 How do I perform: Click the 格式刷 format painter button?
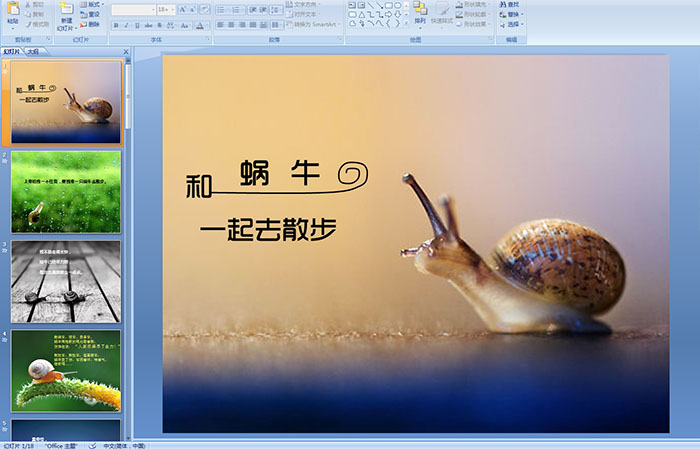coord(37,24)
